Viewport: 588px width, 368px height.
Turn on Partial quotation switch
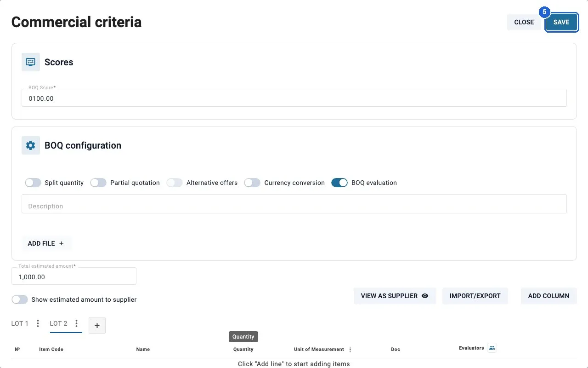tap(98, 183)
